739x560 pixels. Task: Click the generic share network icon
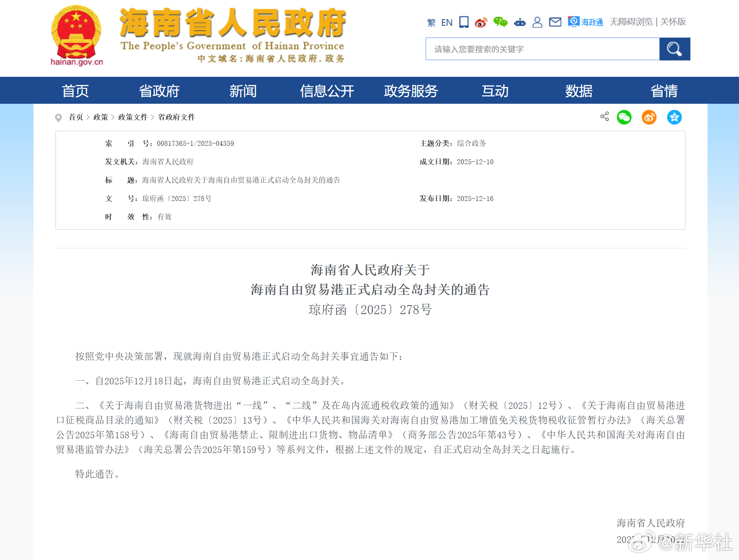click(x=604, y=117)
